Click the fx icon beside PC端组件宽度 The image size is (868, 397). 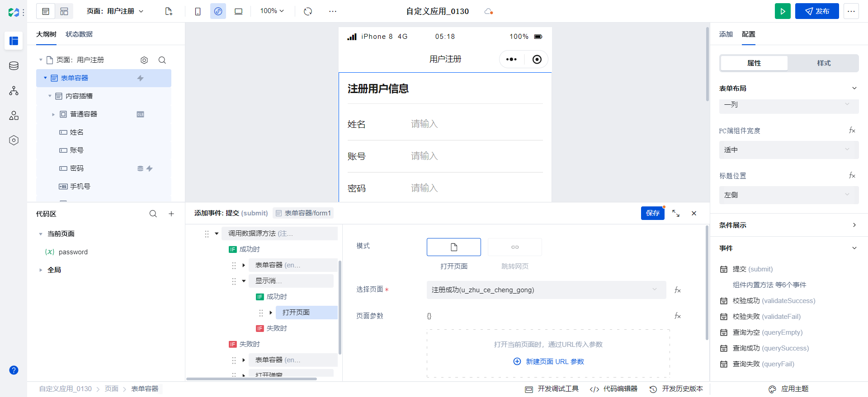coord(852,131)
